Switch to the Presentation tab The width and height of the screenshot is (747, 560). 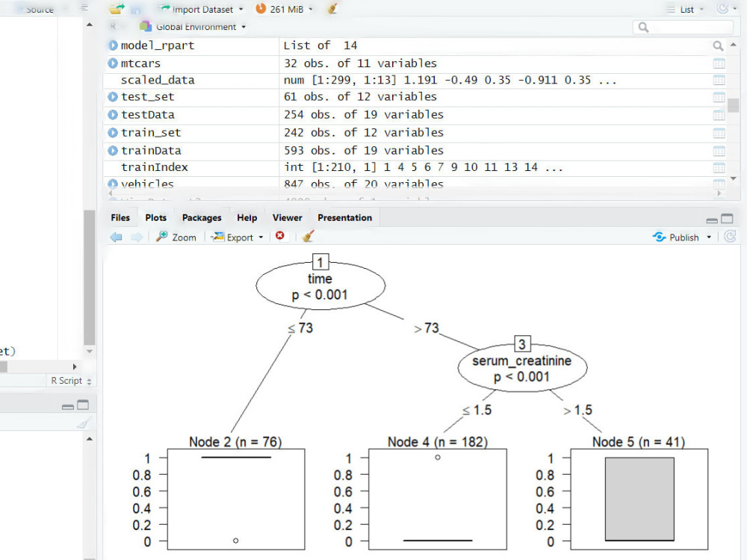345,217
